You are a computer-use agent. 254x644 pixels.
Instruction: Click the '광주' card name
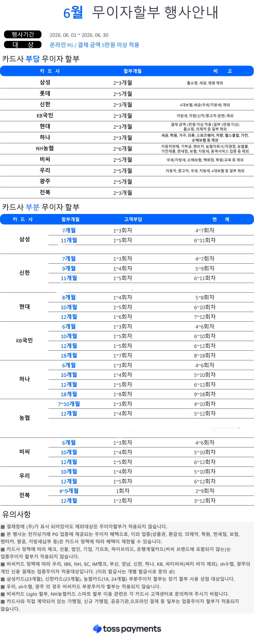tap(45, 181)
